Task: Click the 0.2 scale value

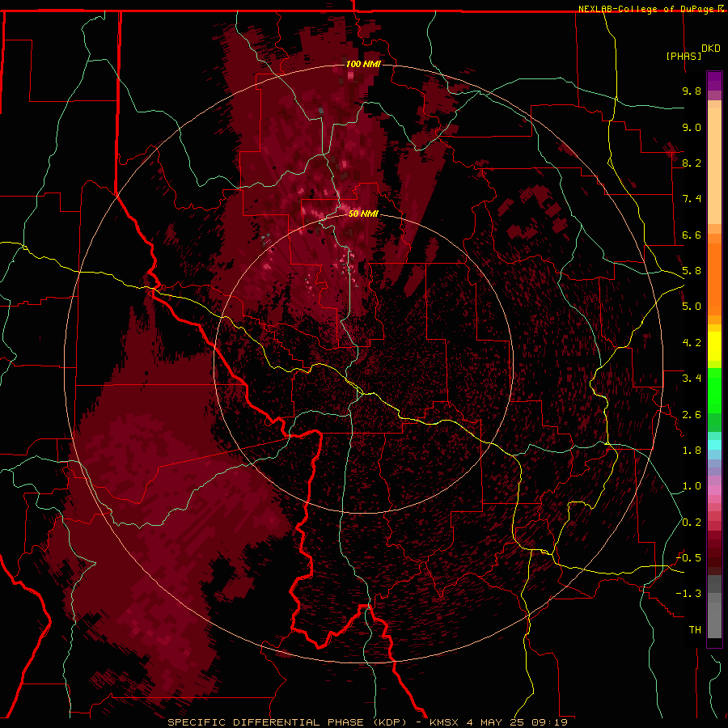Action: pyautogui.click(x=692, y=523)
